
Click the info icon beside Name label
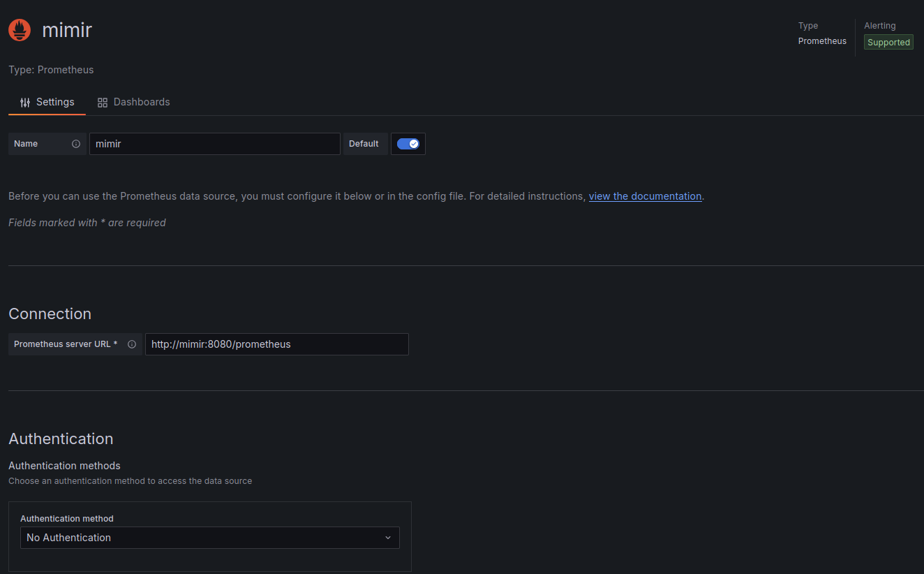point(76,144)
